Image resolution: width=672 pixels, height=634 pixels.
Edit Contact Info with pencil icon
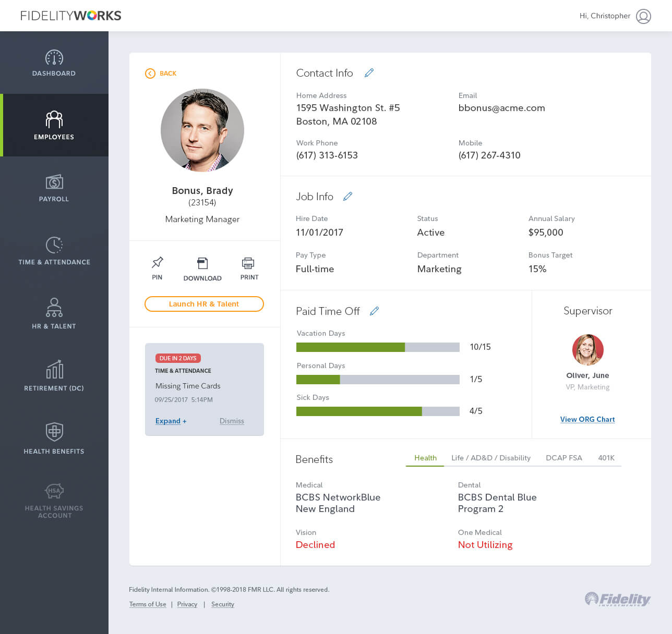(369, 73)
